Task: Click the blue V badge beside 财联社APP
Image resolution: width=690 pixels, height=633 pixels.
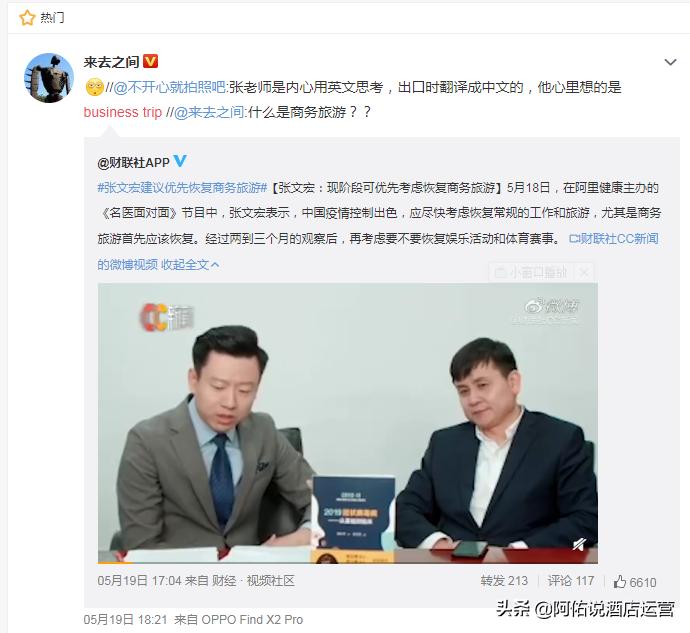Action: (x=180, y=161)
